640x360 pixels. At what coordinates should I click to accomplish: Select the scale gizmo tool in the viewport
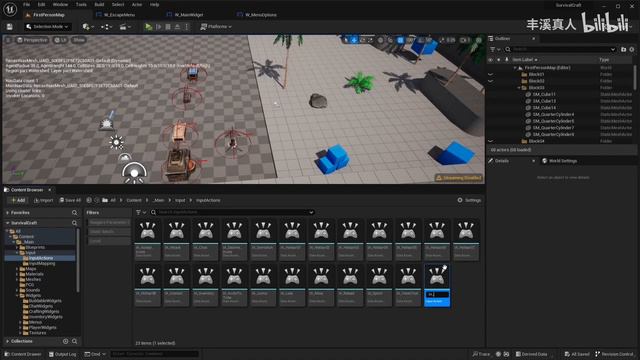[x=371, y=40]
